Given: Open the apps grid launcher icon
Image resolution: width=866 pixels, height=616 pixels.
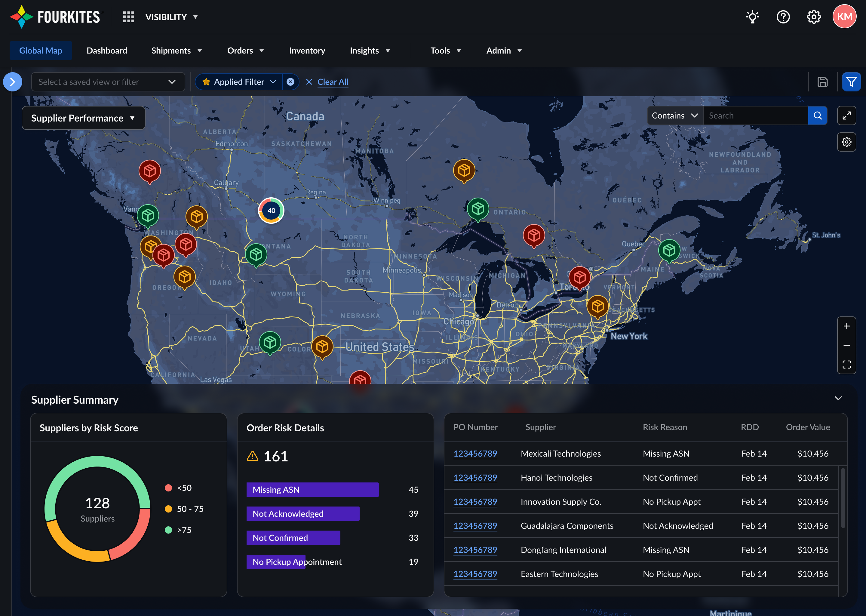Looking at the screenshot, I should click(128, 17).
